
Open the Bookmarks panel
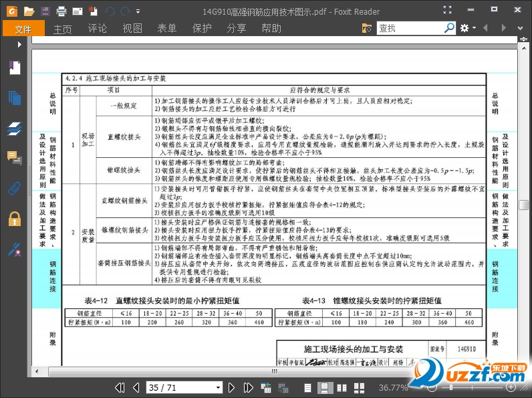pyautogui.click(x=15, y=68)
